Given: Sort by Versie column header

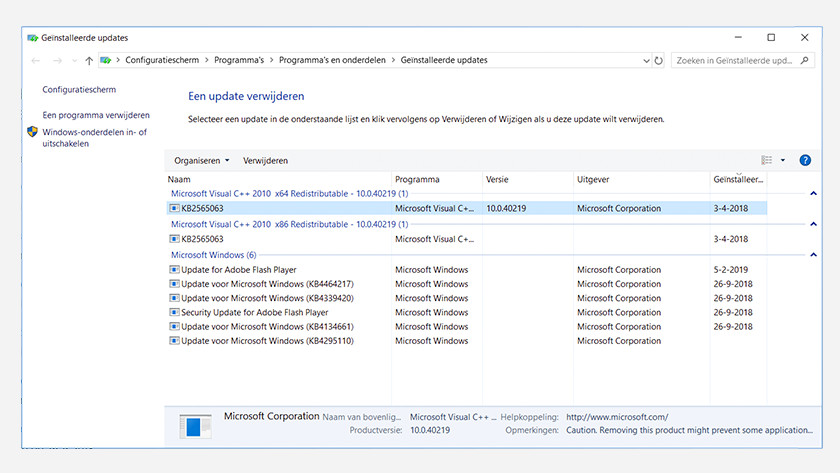Looking at the screenshot, I should pos(528,179).
